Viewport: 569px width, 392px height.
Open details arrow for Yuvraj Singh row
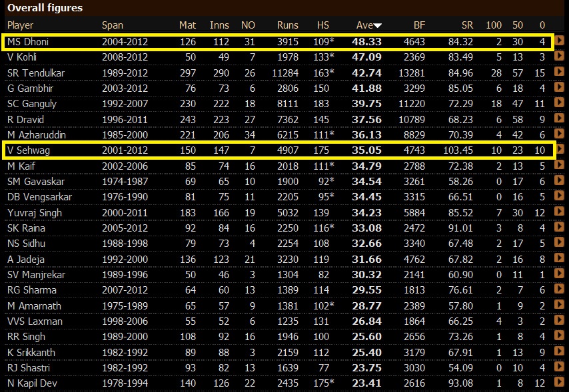559,212
